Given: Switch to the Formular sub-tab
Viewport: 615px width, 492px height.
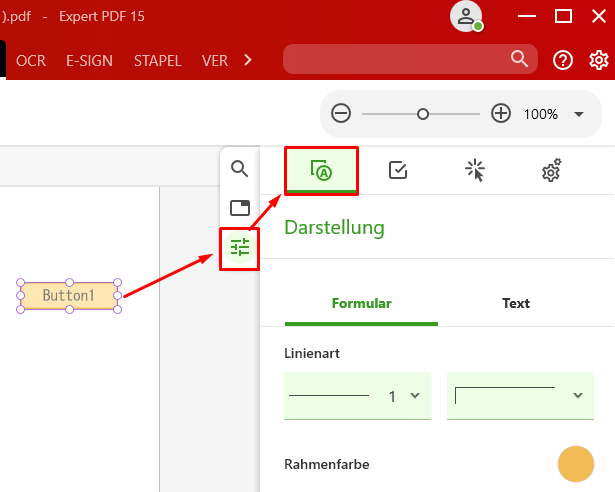Looking at the screenshot, I should coord(361,303).
